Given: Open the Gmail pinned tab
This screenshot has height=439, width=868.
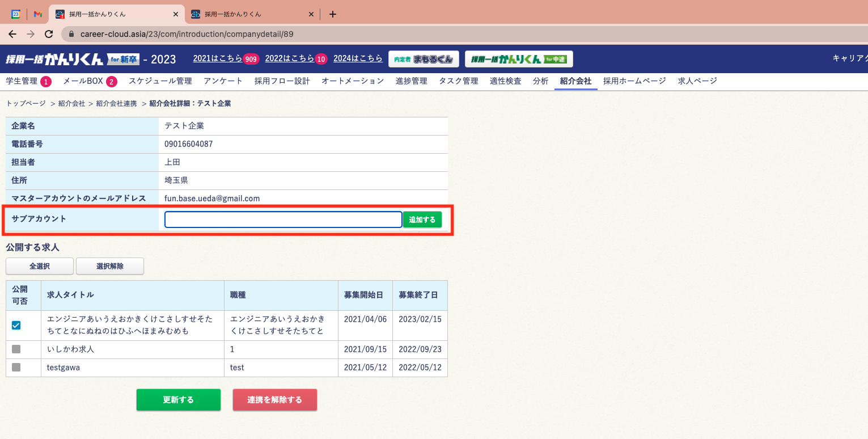Looking at the screenshot, I should (38, 14).
